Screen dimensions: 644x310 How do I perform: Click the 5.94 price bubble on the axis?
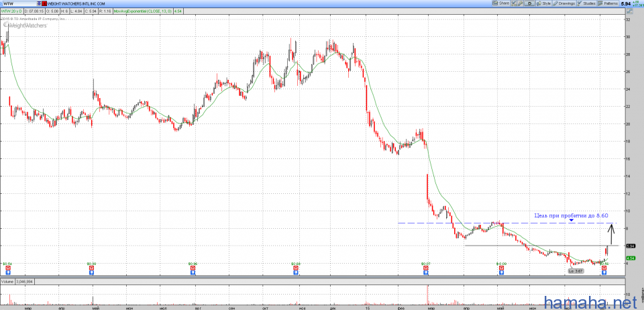[x=631, y=246]
